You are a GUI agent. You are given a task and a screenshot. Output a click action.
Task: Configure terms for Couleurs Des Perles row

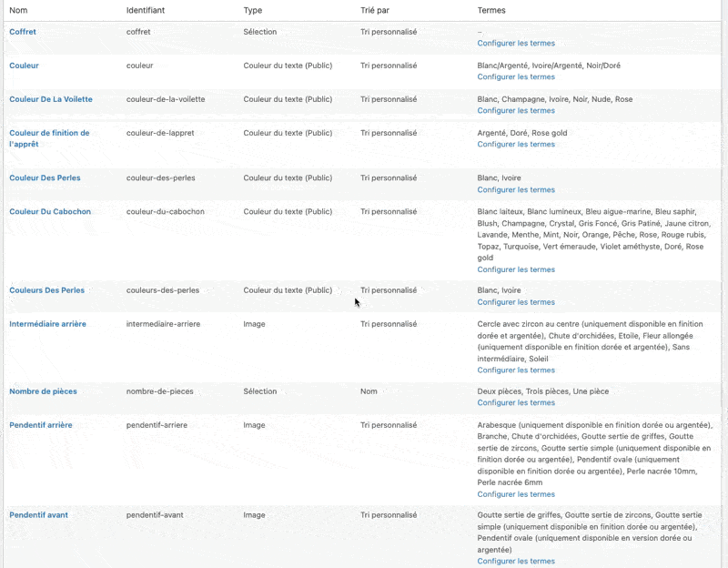click(516, 302)
